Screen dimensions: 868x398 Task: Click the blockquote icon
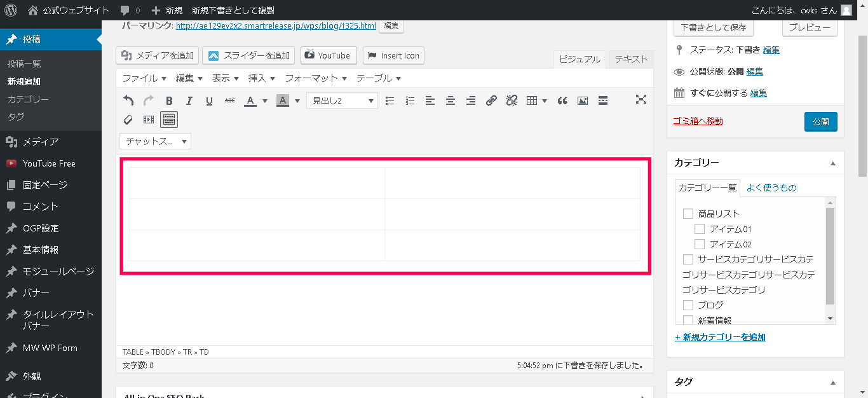pos(562,100)
